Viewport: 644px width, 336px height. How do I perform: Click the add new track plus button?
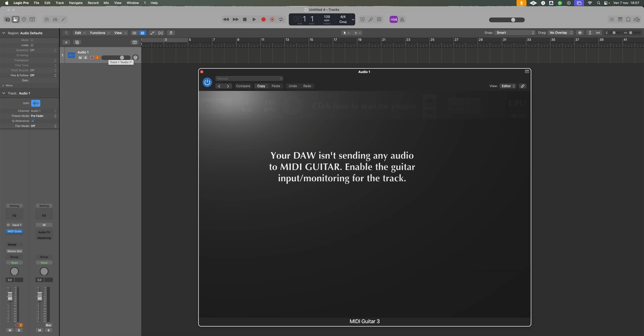[x=66, y=42]
